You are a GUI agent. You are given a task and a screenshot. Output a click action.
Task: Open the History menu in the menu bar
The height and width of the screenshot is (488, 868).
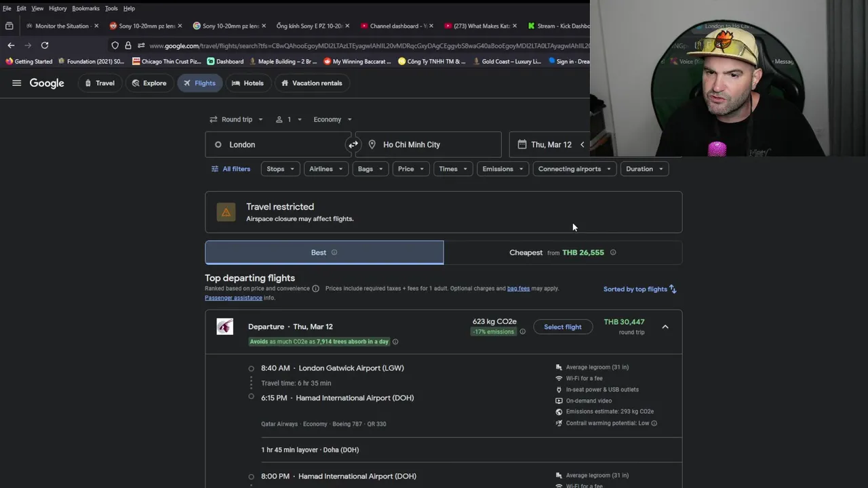[58, 8]
